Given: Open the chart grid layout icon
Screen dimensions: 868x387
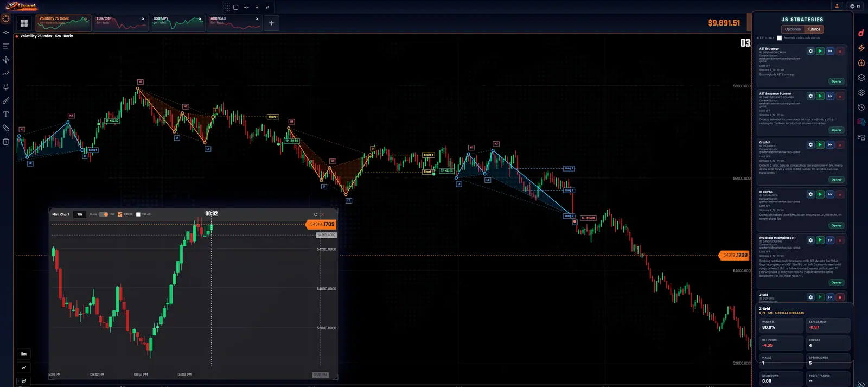Looking at the screenshot, I should (24, 23).
